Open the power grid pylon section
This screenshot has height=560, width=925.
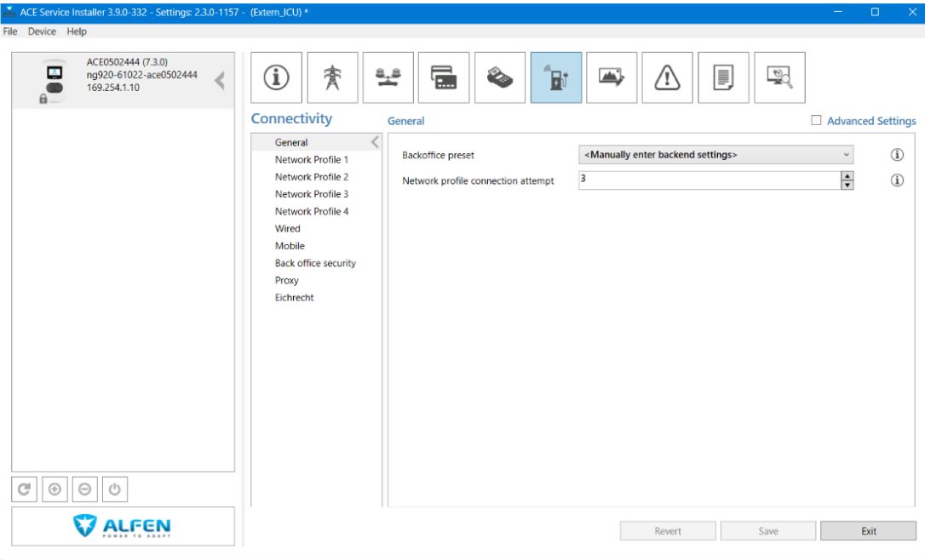[x=332, y=77]
